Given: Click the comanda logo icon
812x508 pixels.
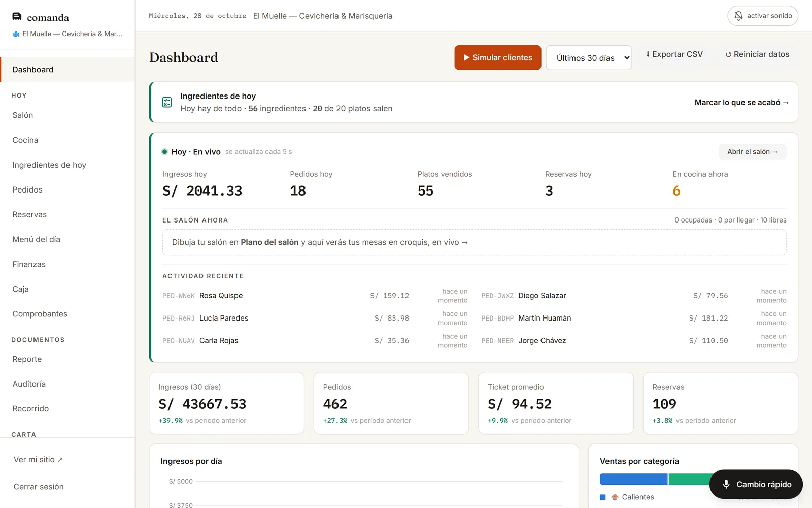Looking at the screenshot, I should point(17,17).
